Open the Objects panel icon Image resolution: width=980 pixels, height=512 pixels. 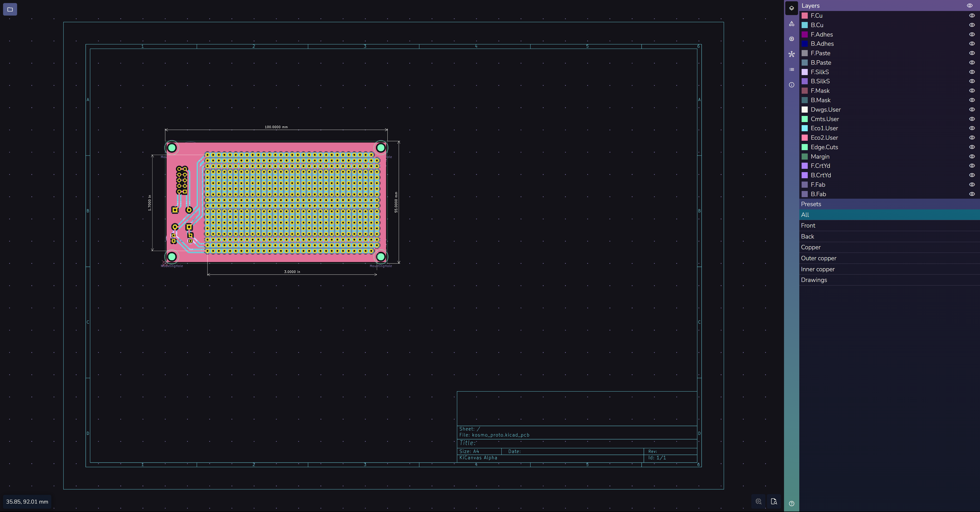pos(791,23)
